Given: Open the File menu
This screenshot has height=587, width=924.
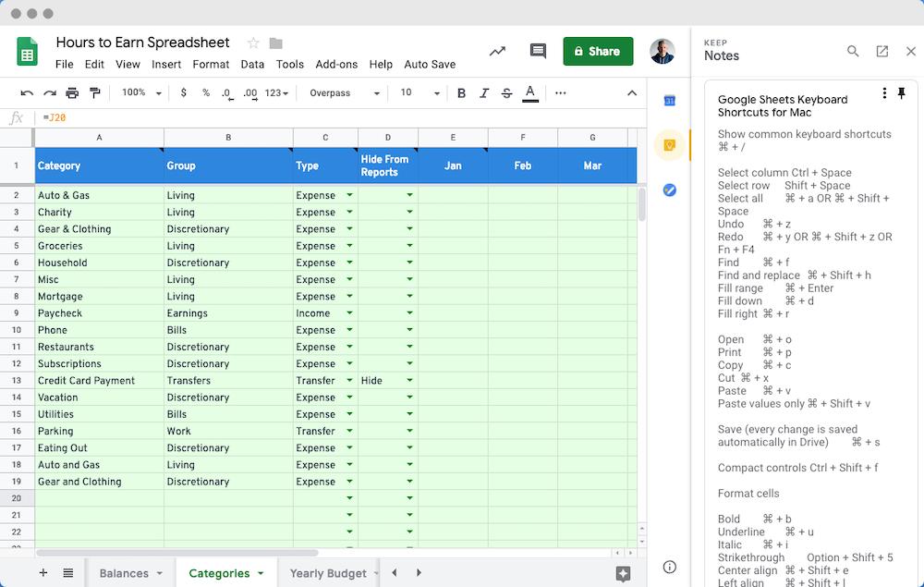Looking at the screenshot, I should (x=65, y=64).
